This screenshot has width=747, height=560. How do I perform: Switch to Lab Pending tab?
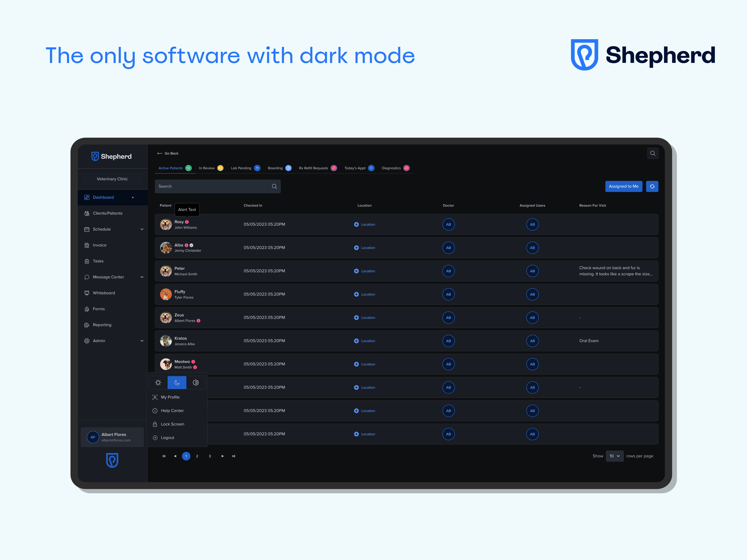coord(241,168)
